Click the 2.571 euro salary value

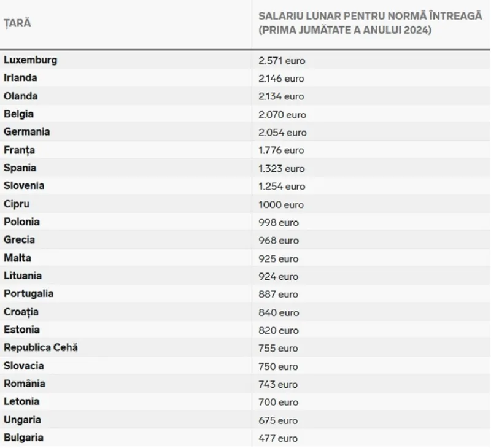[x=282, y=61]
